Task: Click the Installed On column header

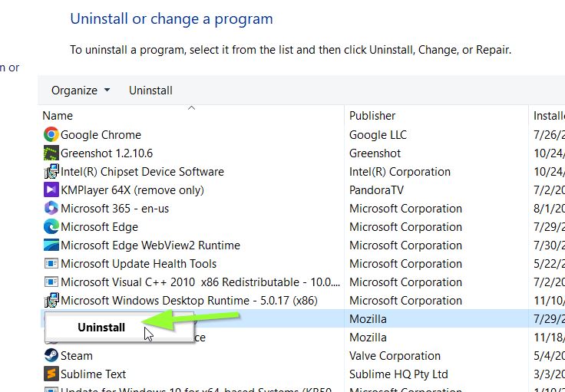Action: click(x=548, y=116)
